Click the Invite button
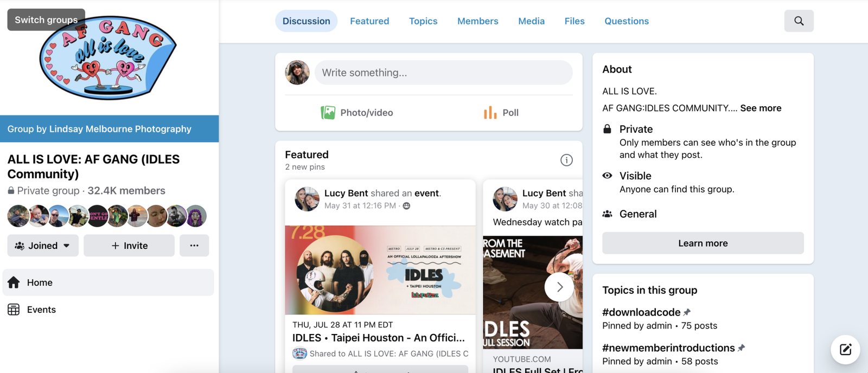The width and height of the screenshot is (868, 373). click(129, 246)
